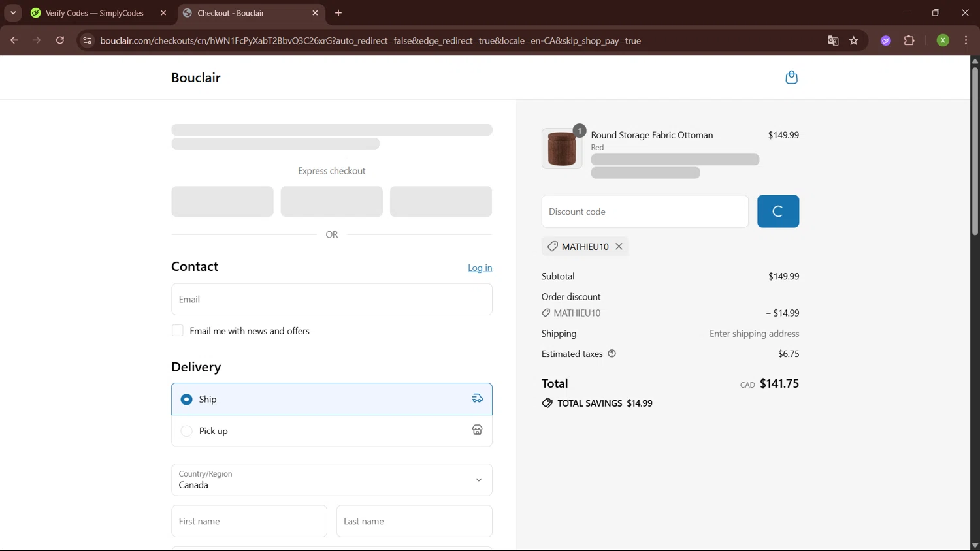Click the – $14.99 discount amount
This screenshot has height=551, width=980.
pos(783,313)
